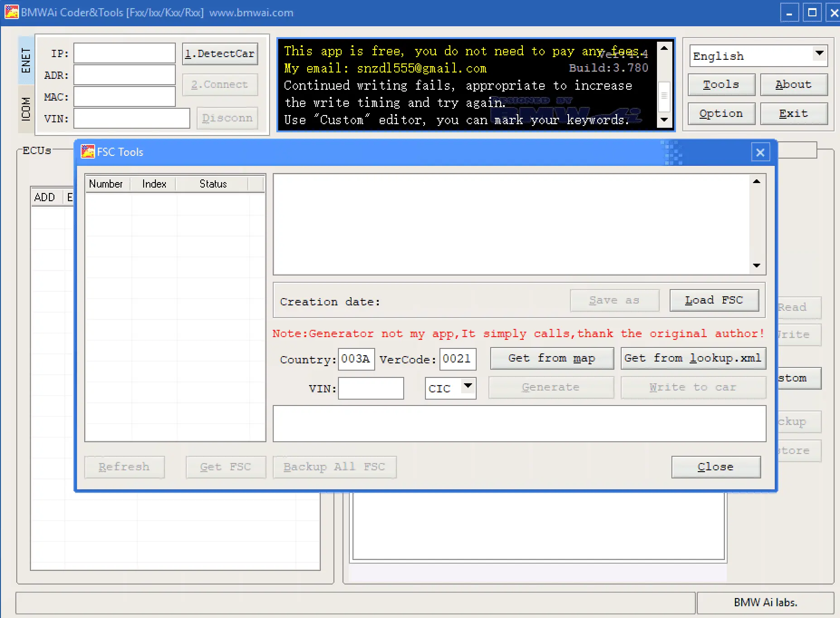Maximize the BMWAi main window
The width and height of the screenshot is (840, 618).
pyautogui.click(x=812, y=12)
